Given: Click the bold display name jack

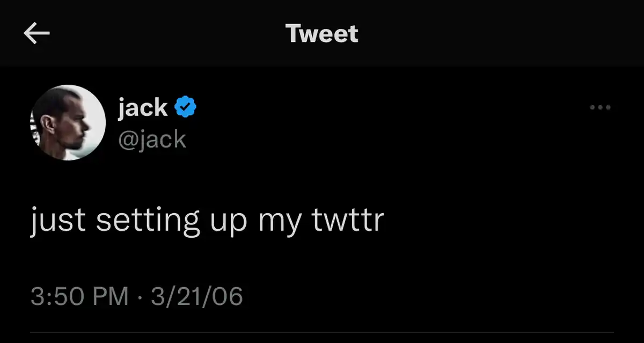Looking at the screenshot, I should 142,108.
